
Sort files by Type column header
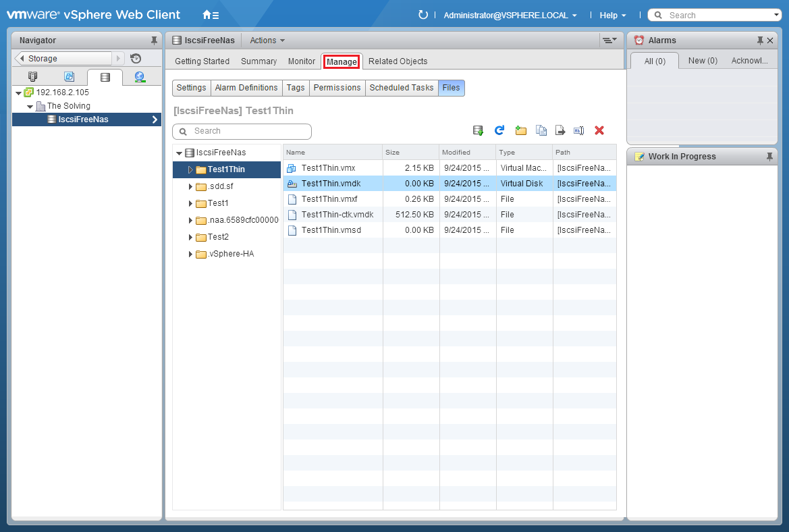[524, 152]
